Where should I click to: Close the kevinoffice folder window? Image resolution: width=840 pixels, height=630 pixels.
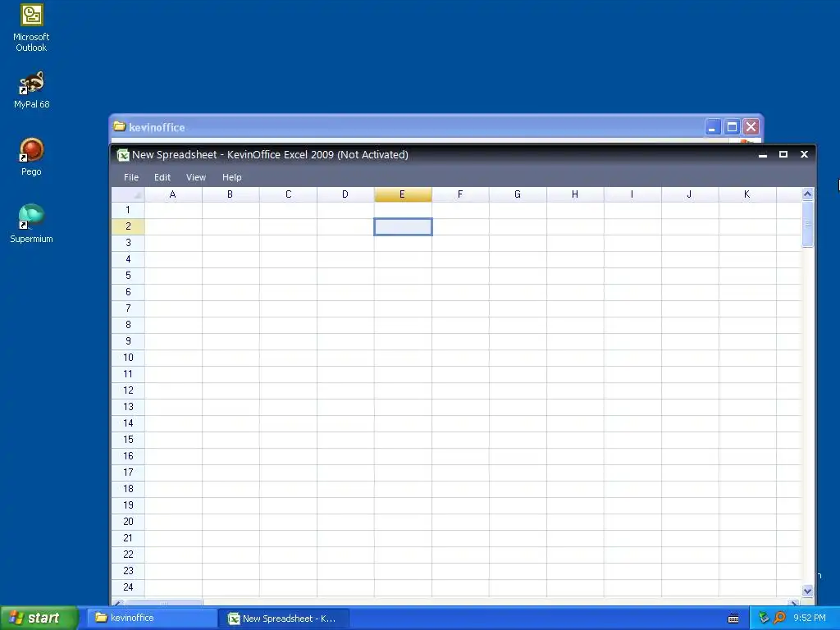click(x=751, y=127)
